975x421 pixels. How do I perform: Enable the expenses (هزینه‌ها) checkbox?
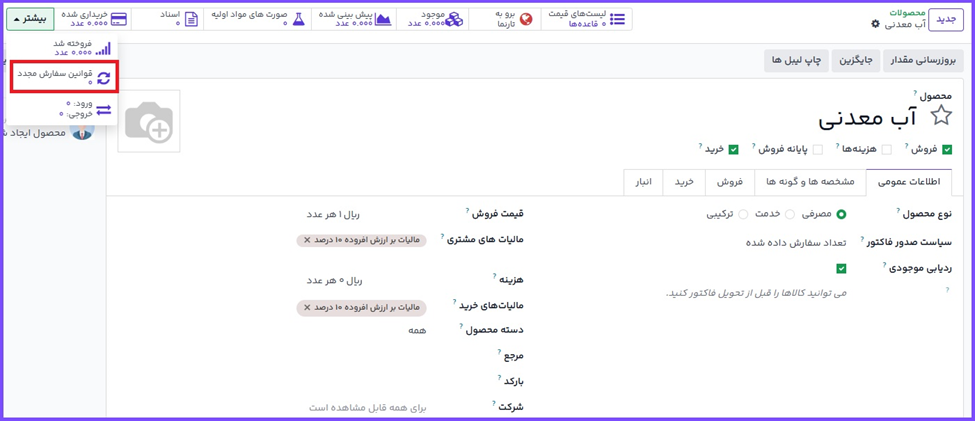click(886, 149)
